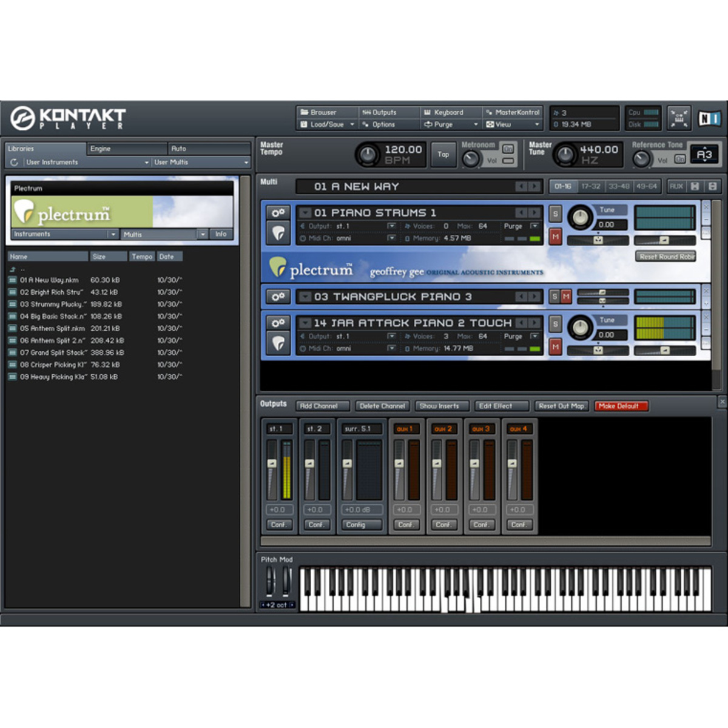
Task: Open the Load/Save menu
Action: [328, 124]
